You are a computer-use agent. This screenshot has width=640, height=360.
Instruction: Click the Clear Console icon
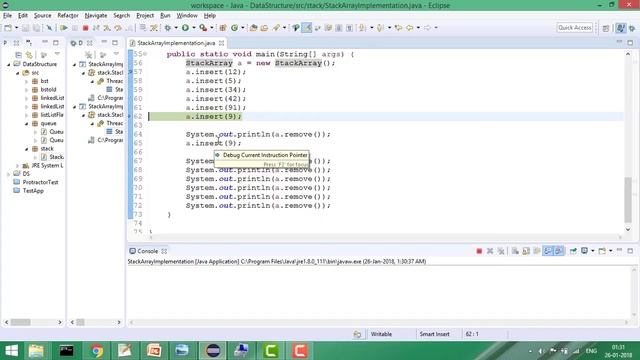(x=515, y=251)
